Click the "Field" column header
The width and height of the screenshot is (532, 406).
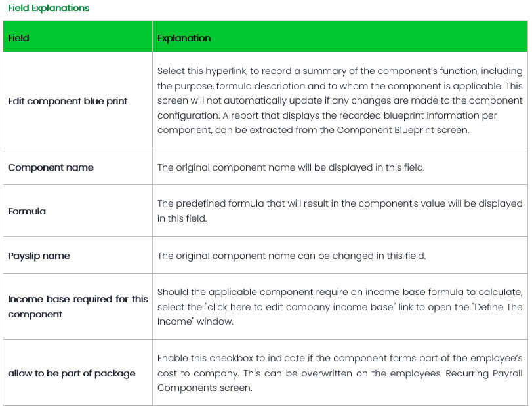coord(19,38)
